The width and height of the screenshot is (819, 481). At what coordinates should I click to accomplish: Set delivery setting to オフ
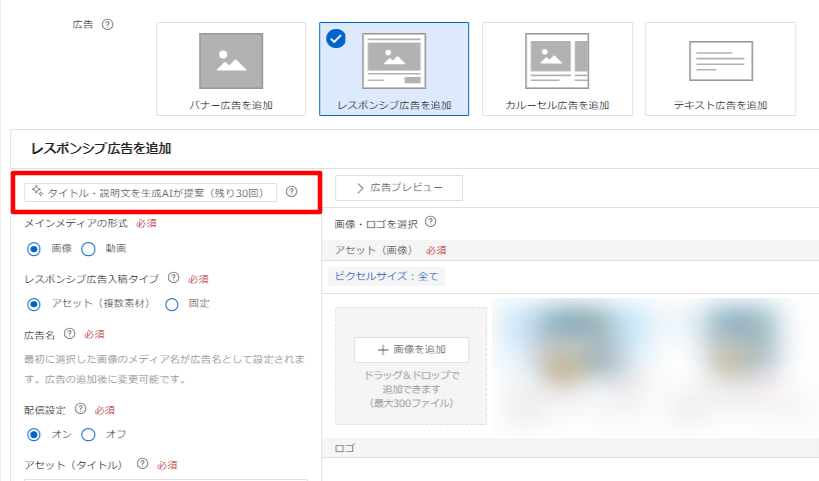tap(87, 434)
